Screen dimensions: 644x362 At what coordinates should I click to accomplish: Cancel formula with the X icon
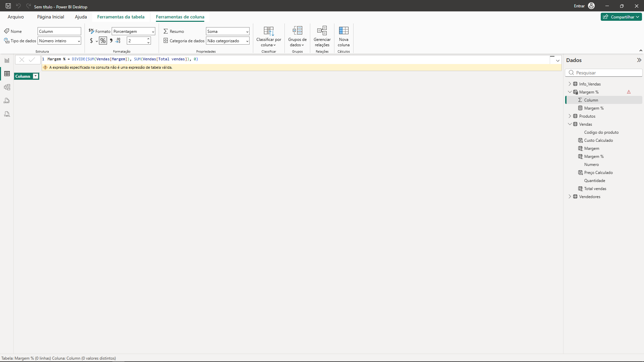22,60
